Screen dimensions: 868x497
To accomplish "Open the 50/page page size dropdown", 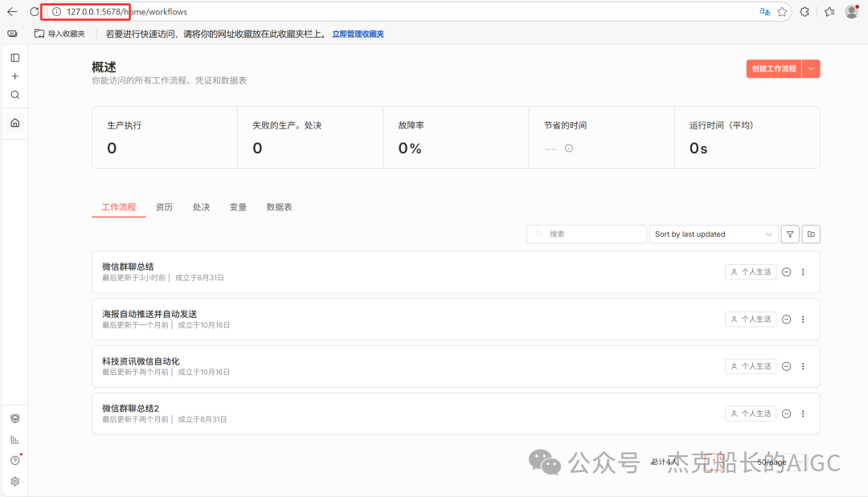I will point(778,462).
